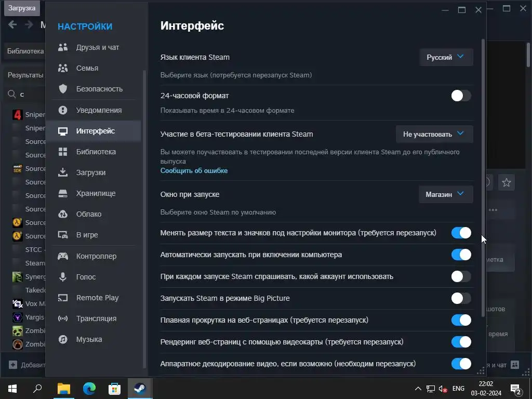
Task: Open the Русский language dropdown
Action: [x=446, y=57]
